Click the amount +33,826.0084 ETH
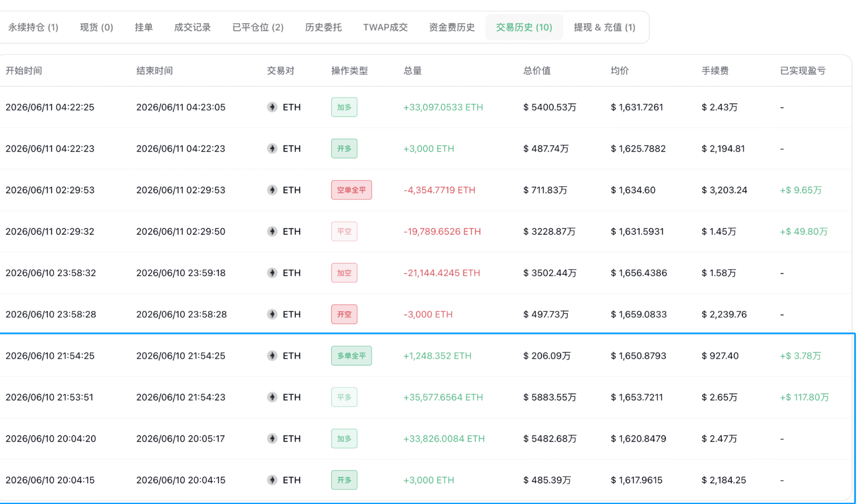This screenshot has height=504, width=859. coord(444,439)
